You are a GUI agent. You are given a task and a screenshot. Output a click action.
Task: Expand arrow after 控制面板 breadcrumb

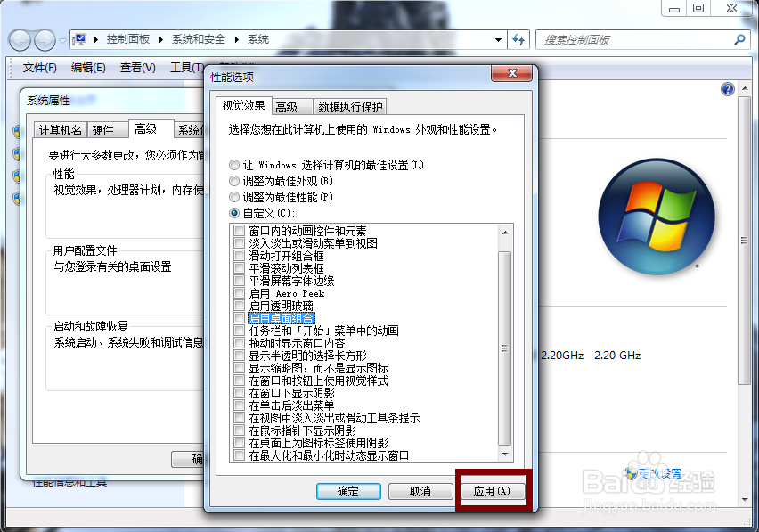161,40
